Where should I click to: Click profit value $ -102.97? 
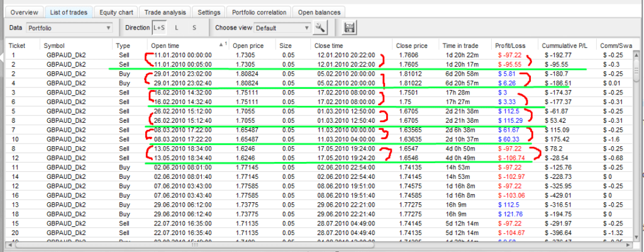pyautogui.click(x=513, y=176)
